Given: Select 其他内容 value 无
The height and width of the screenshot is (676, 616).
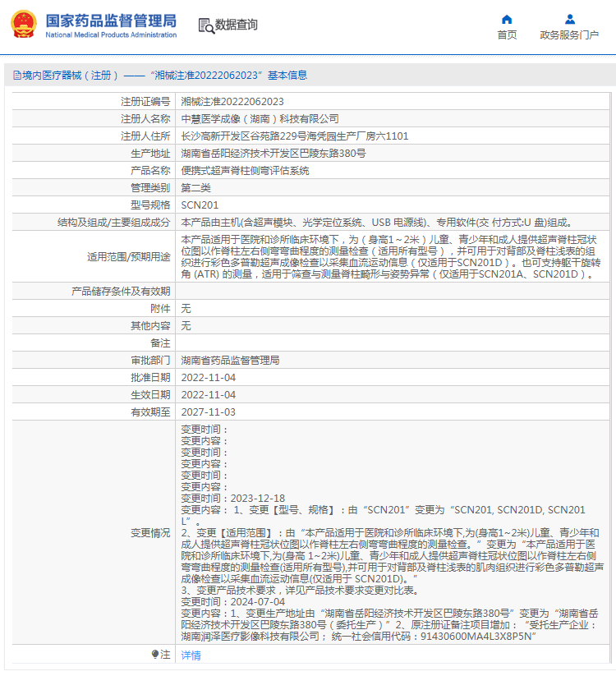Looking at the screenshot, I should coord(186,326).
